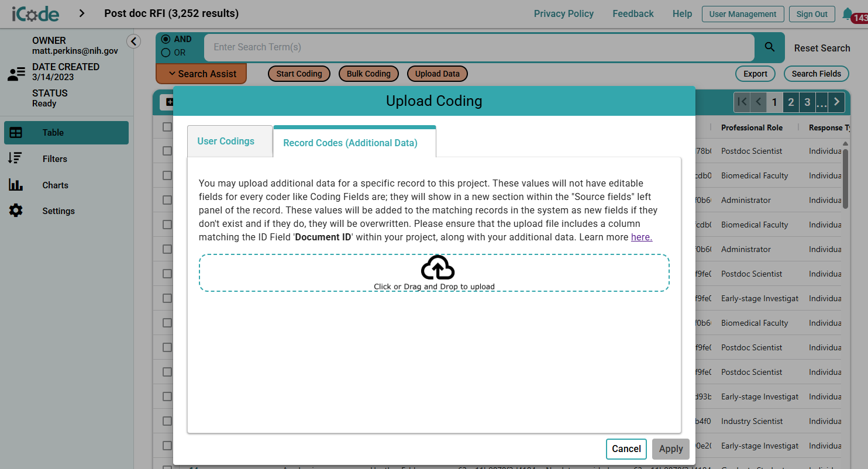Viewport: 868px width, 469px height.
Task: Click the Charts bar icon
Action: point(16,185)
